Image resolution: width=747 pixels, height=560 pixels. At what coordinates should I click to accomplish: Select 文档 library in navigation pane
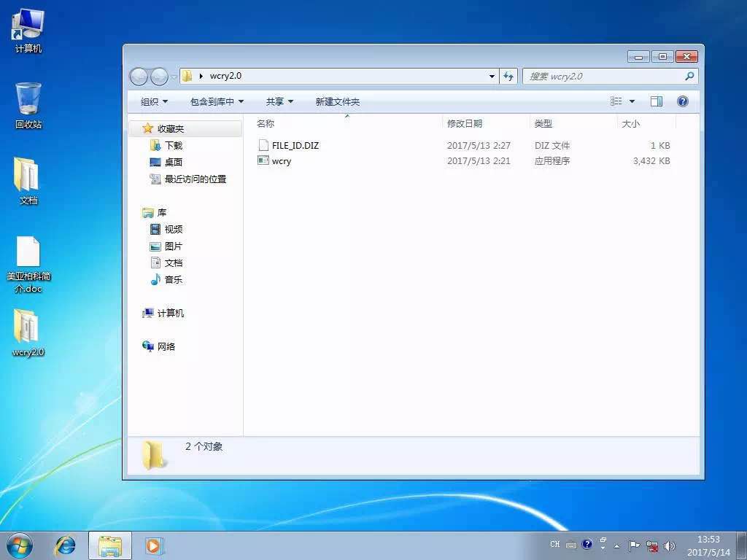pyautogui.click(x=174, y=262)
